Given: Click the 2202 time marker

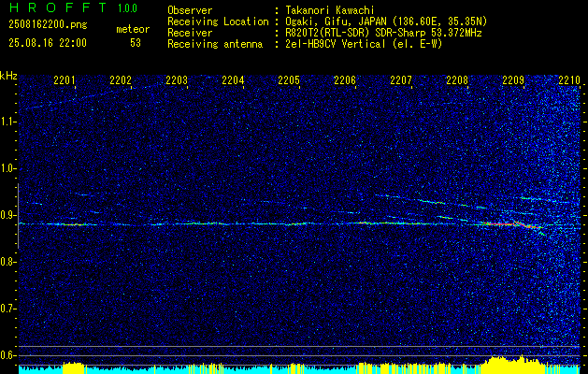Looking at the screenshot, I should pos(121,79).
